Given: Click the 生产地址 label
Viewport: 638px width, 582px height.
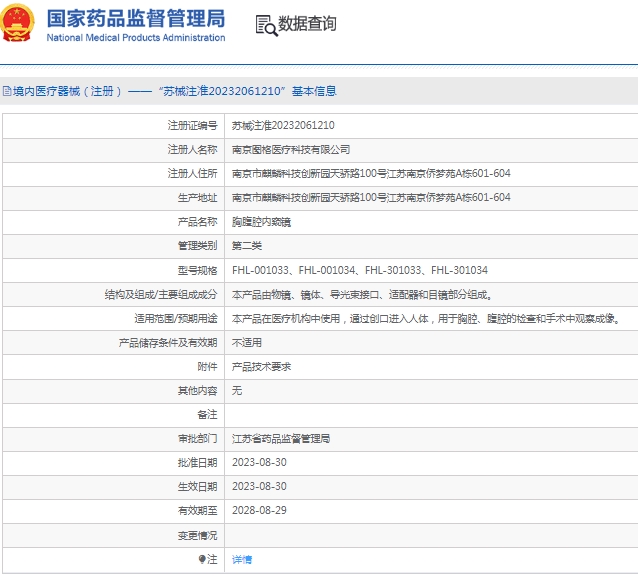Looking at the screenshot, I should (x=197, y=197).
